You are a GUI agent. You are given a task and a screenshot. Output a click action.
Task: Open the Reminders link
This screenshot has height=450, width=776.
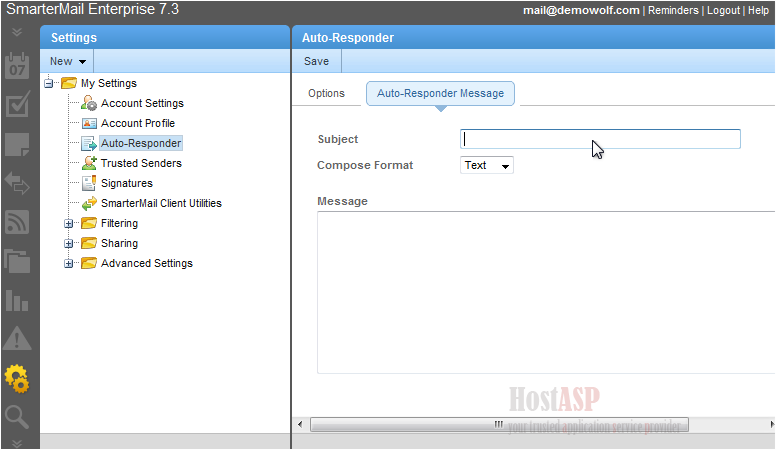pos(673,10)
